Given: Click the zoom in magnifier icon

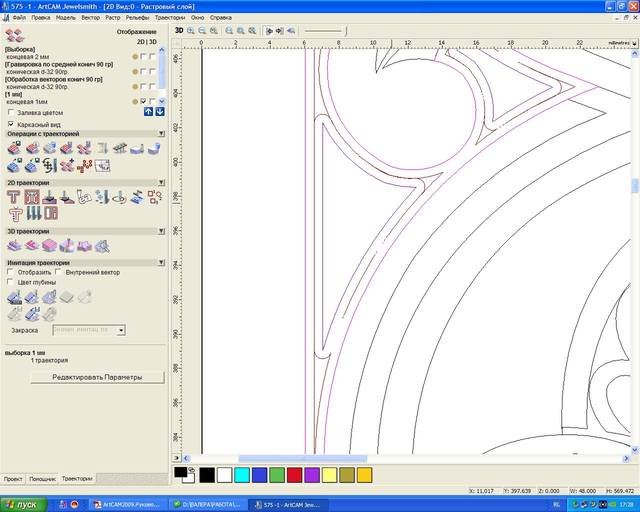Looking at the screenshot, I should click(x=192, y=31).
